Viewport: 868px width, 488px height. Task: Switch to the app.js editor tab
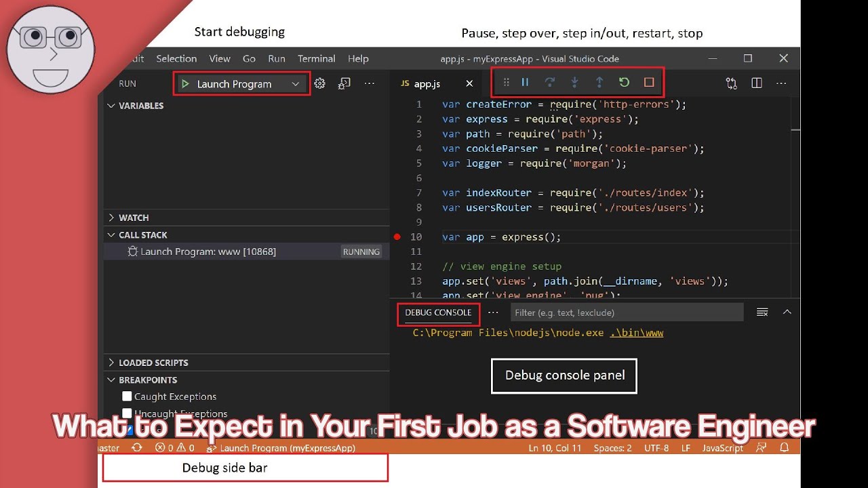(x=427, y=84)
